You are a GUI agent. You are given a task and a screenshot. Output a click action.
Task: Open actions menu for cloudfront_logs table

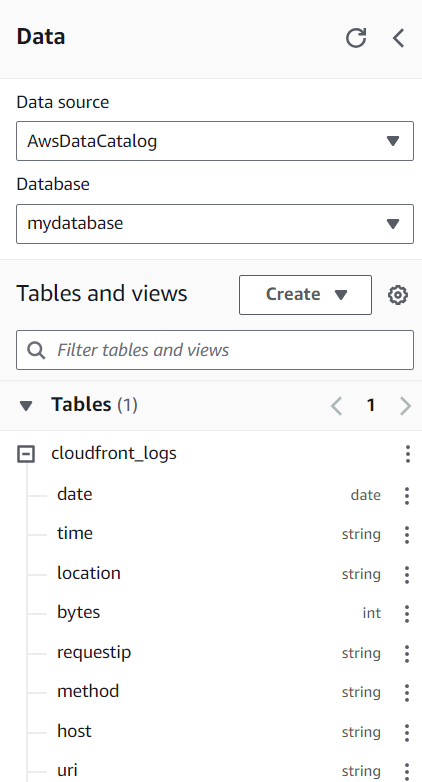coord(408,454)
